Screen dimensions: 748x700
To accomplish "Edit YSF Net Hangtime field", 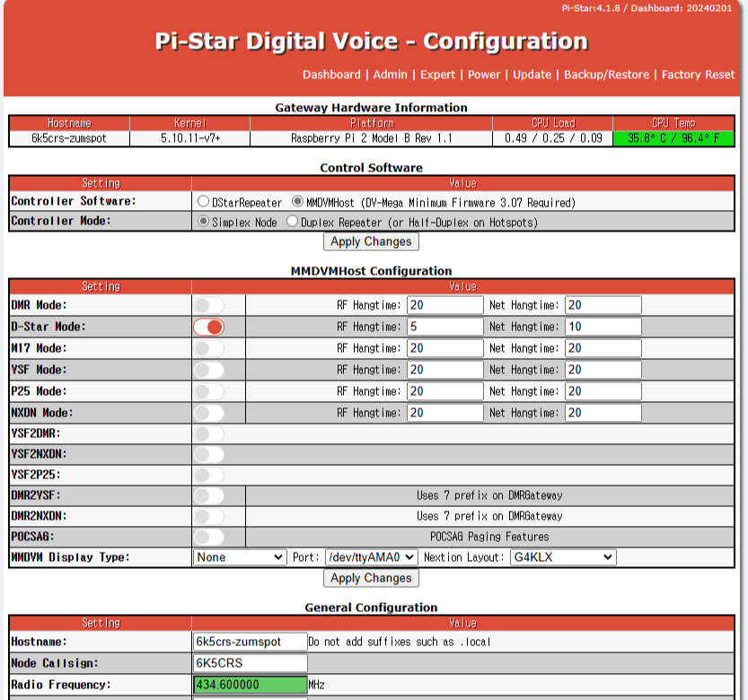I will (603, 370).
